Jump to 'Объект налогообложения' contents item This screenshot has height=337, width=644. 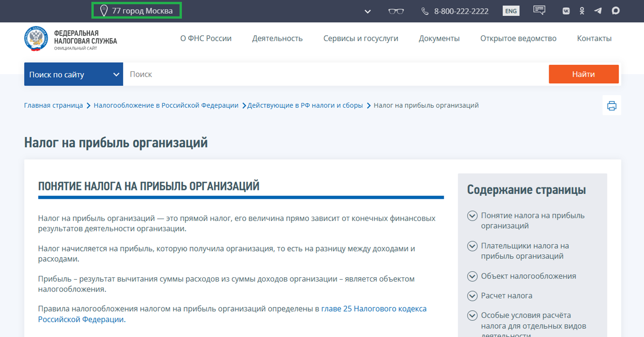(528, 276)
